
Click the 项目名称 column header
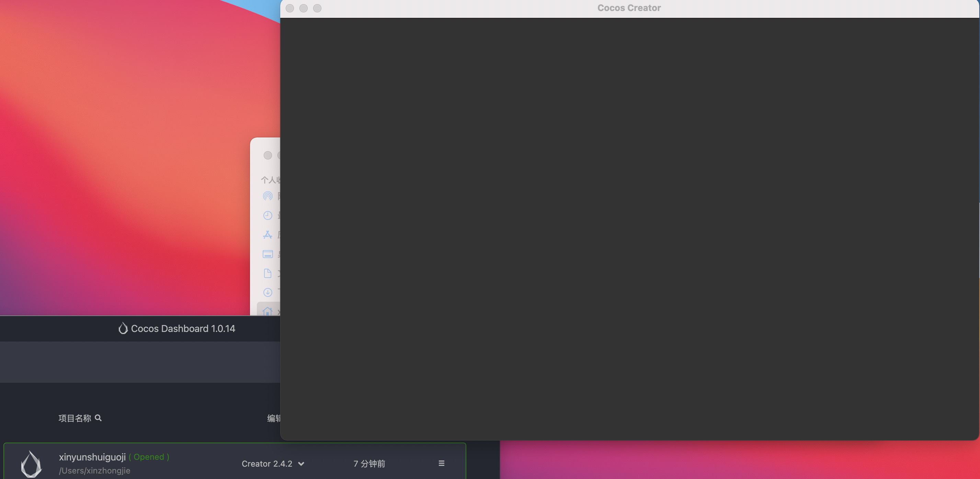pyautogui.click(x=75, y=418)
